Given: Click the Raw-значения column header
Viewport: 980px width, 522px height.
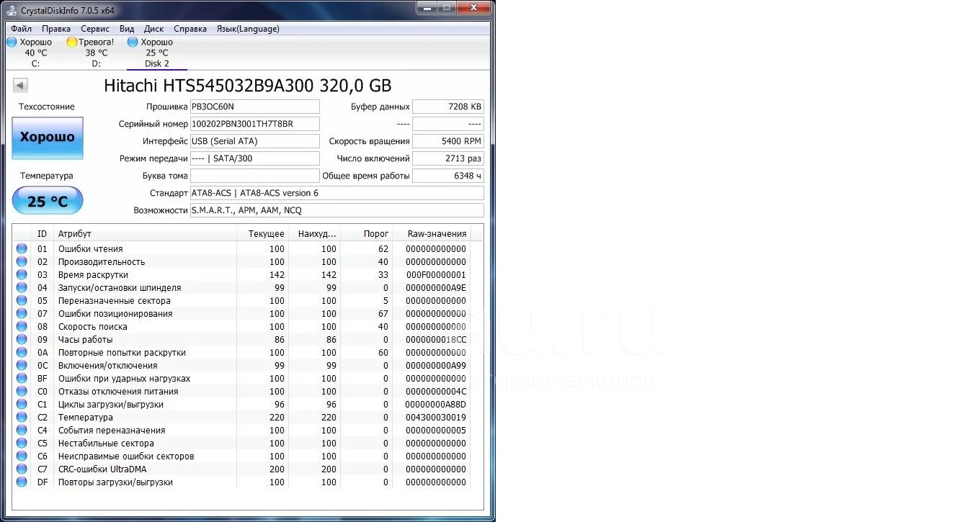Looking at the screenshot, I should 432,233.
